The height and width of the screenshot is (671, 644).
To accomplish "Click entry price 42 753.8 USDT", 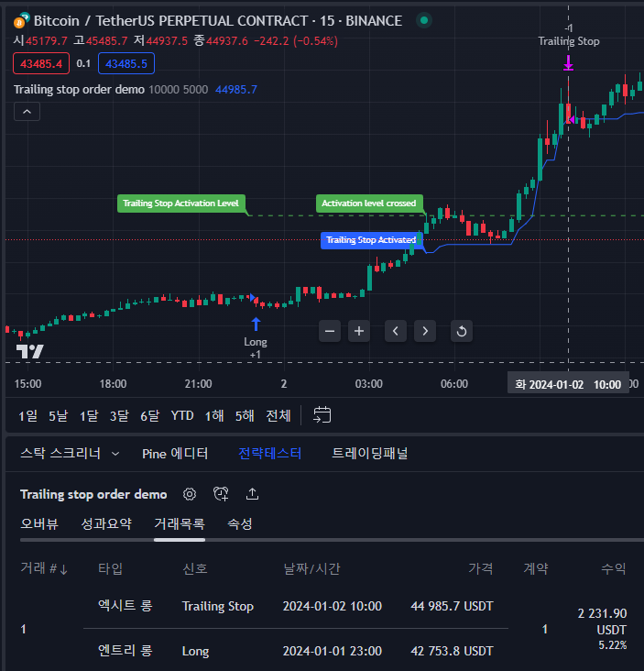I will [x=452, y=651].
